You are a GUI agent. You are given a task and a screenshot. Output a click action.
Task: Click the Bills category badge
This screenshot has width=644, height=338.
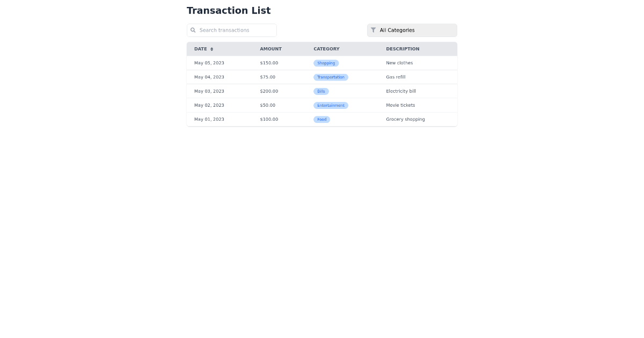(321, 91)
